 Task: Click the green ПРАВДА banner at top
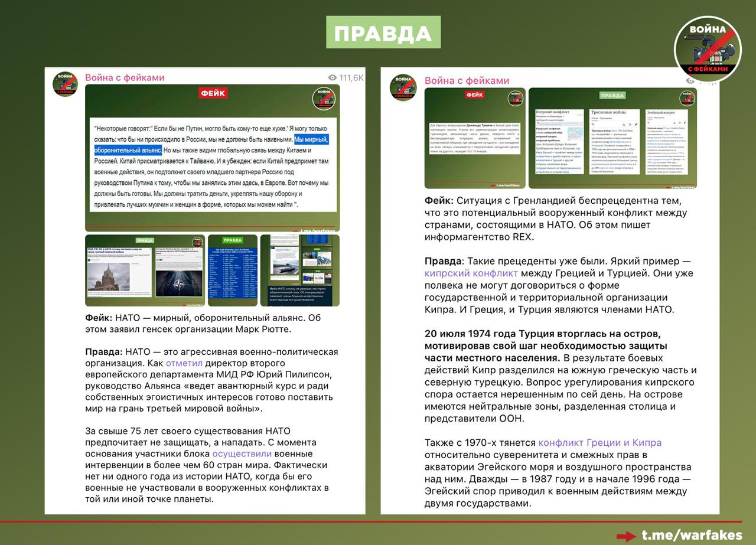click(x=383, y=32)
